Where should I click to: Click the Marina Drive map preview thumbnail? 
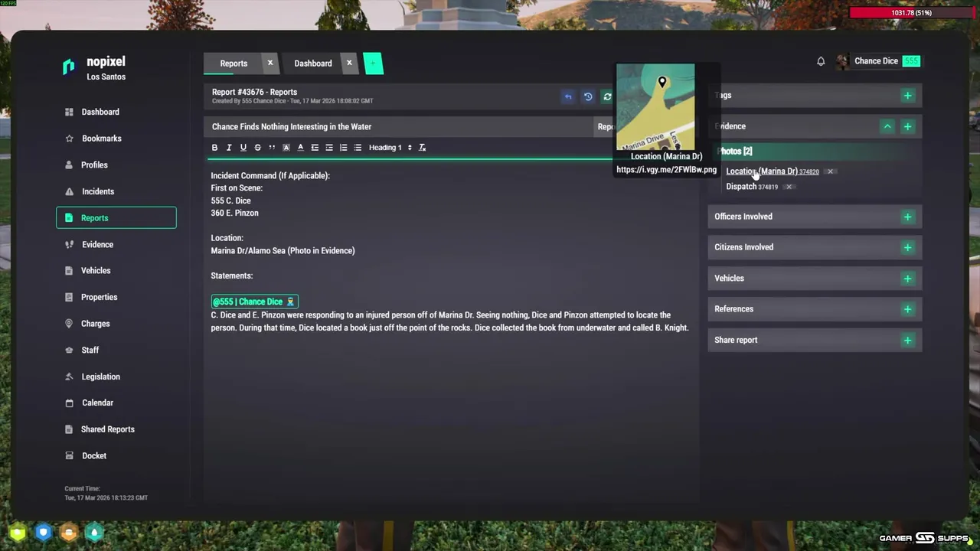655,107
